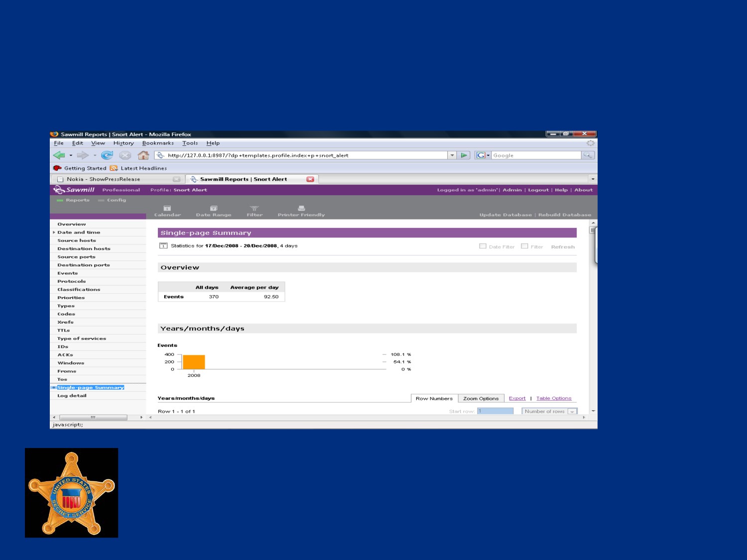This screenshot has width=747, height=560.
Task: Click the Sawmill logo
Action: (74, 190)
